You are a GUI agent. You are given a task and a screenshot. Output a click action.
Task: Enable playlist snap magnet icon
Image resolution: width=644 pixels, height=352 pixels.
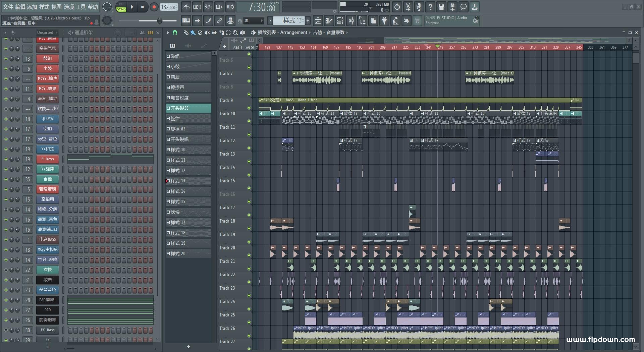pos(175,33)
